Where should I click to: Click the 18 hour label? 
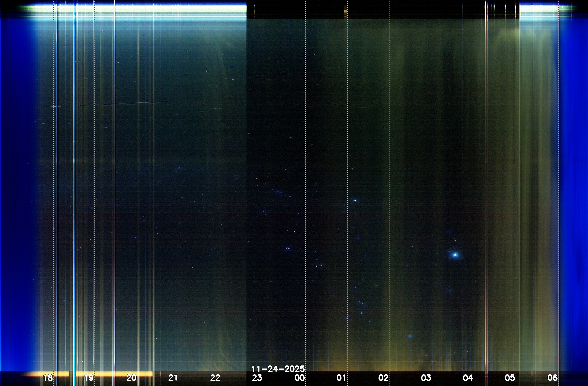(x=48, y=378)
